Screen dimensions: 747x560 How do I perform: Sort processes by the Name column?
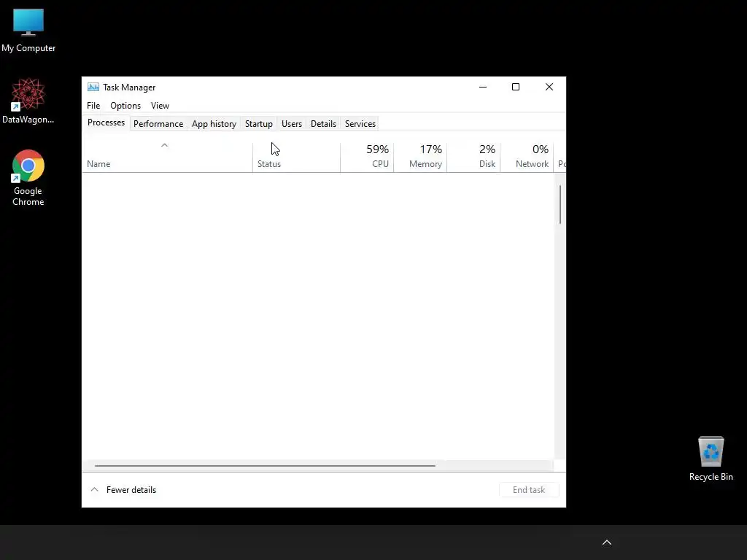point(167,157)
